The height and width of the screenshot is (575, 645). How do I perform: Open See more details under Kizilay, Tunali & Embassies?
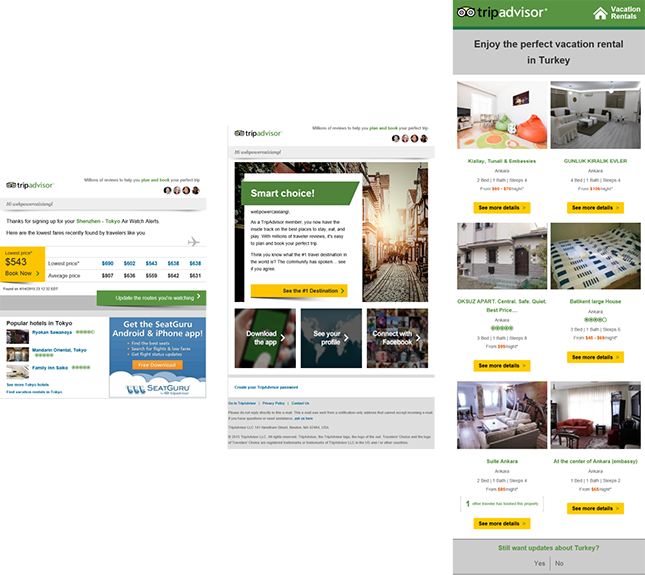click(x=502, y=208)
